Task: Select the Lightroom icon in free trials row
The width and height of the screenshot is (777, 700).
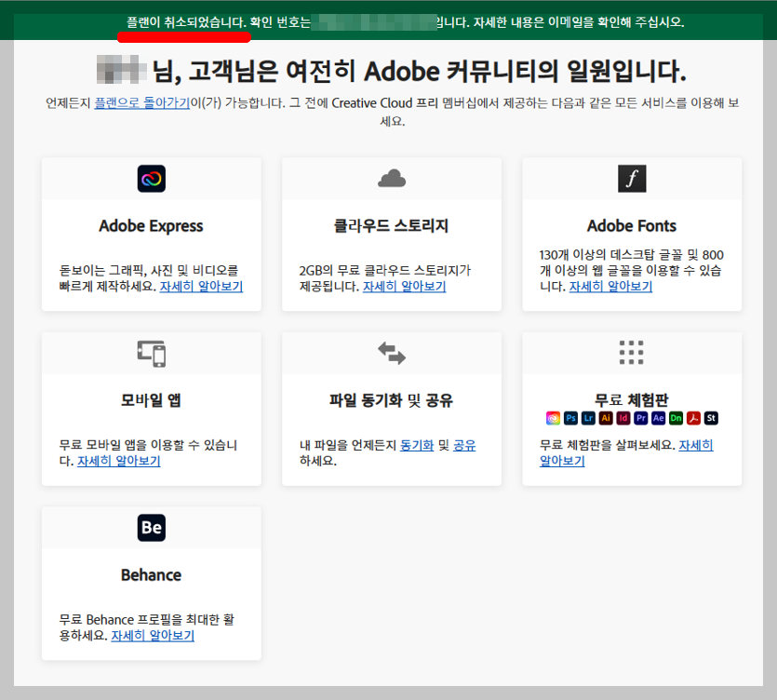Action: 588,418
